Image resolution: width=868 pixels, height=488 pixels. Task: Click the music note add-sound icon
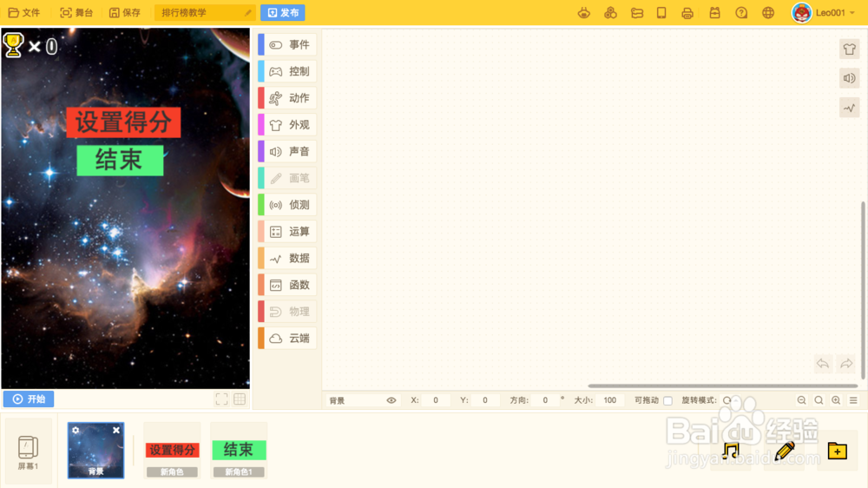[731, 451]
